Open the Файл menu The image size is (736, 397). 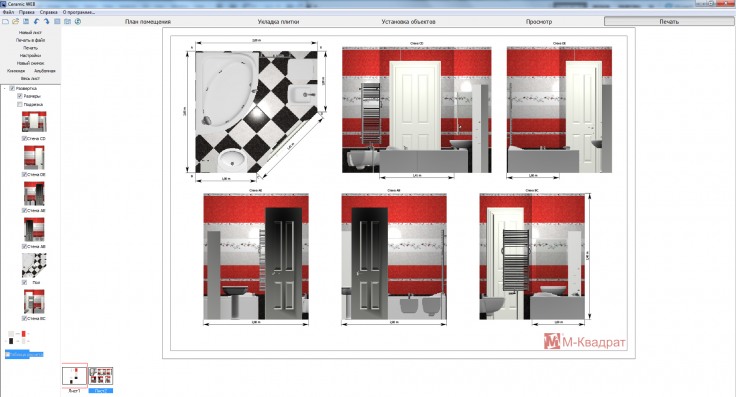pos(8,12)
